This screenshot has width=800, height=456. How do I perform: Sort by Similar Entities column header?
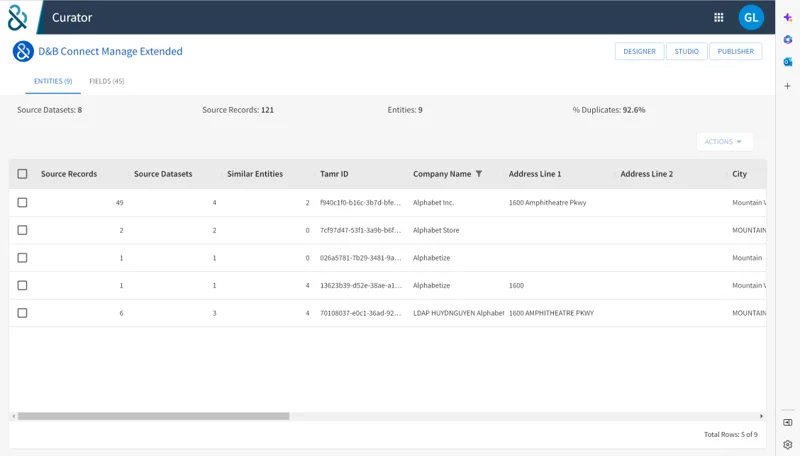point(255,174)
